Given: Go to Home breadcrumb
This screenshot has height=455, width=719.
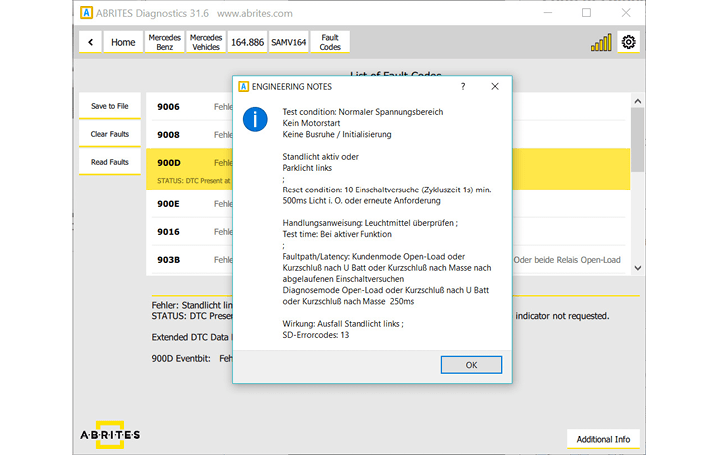Looking at the screenshot, I should coord(123,42).
